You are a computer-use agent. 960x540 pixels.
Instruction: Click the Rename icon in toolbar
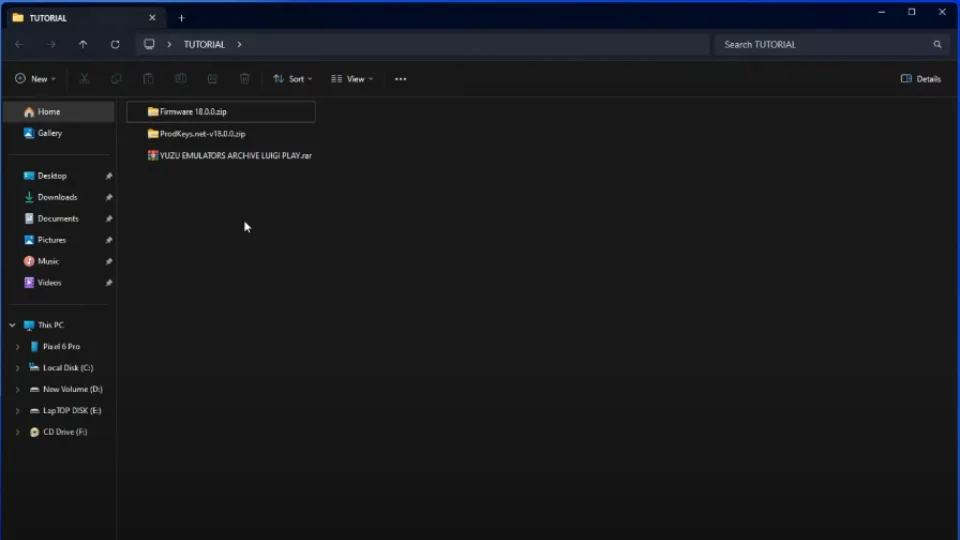click(x=181, y=78)
